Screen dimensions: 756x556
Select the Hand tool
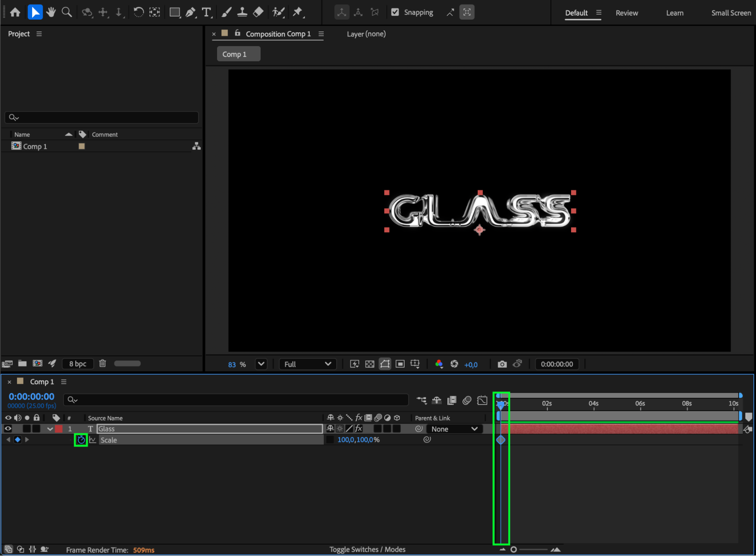51,12
